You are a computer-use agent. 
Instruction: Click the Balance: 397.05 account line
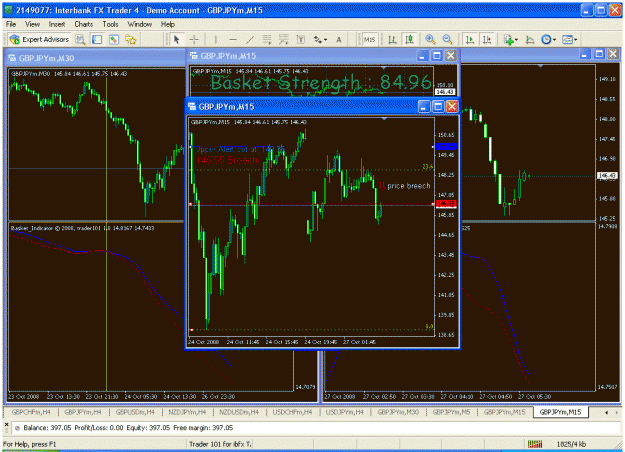coord(128,428)
